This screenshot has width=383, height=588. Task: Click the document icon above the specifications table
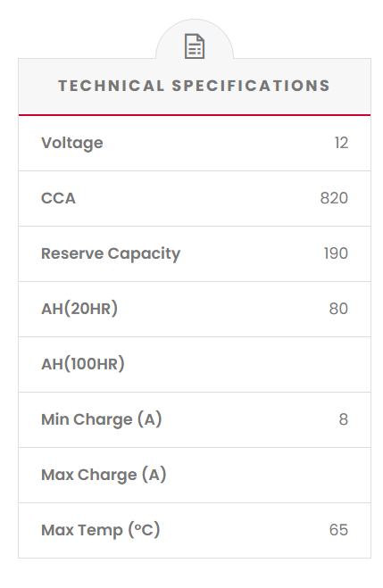point(195,46)
